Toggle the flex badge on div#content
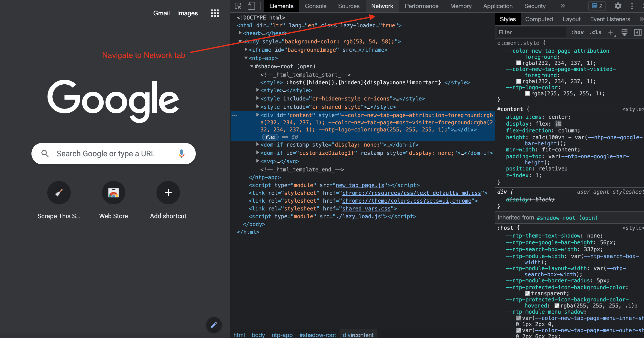The image size is (644, 338). pos(270,137)
